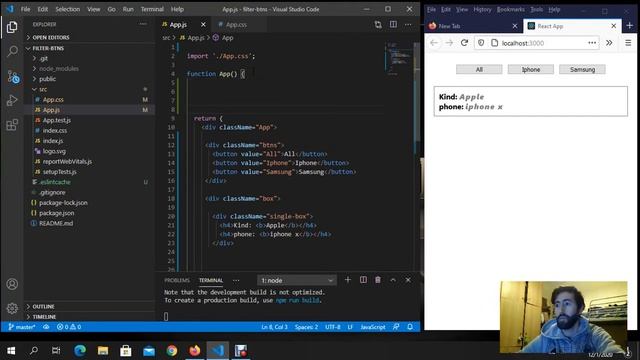Switch to Problems panel tab

click(x=177, y=280)
